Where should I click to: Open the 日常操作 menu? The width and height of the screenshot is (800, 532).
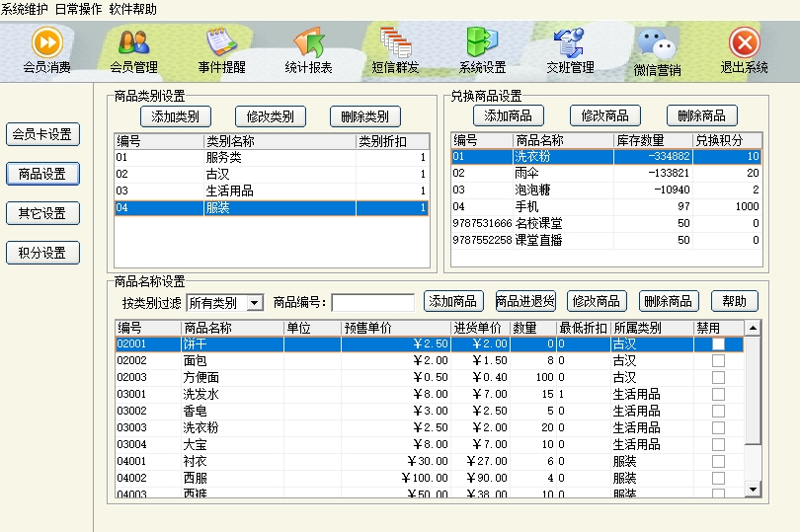pyautogui.click(x=78, y=8)
